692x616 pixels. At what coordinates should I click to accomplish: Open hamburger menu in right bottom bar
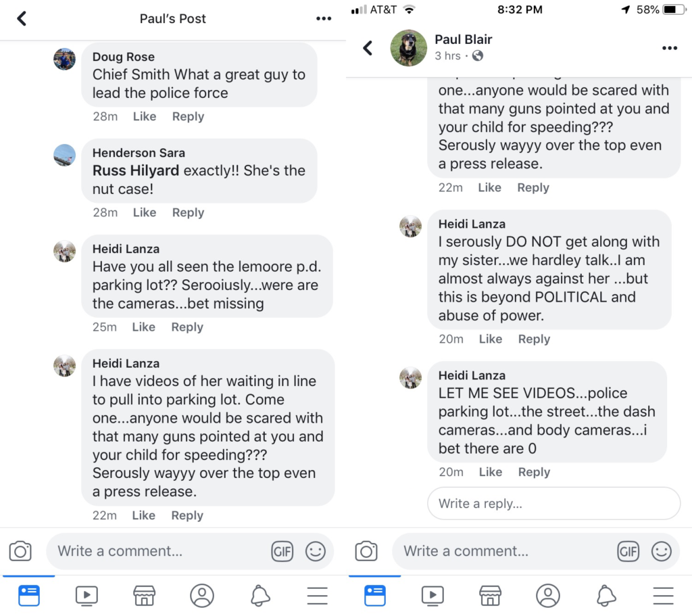[663, 595]
